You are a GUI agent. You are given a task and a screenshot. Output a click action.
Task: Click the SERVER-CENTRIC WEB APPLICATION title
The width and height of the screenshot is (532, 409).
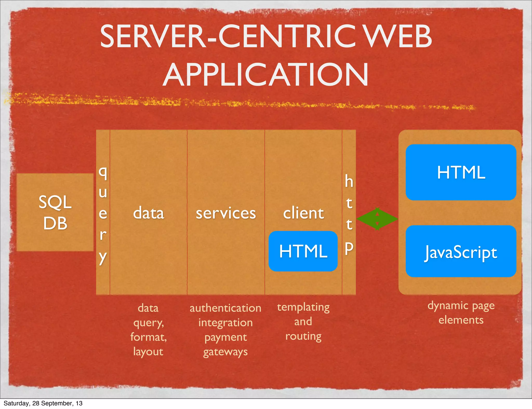click(x=266, y=55)
